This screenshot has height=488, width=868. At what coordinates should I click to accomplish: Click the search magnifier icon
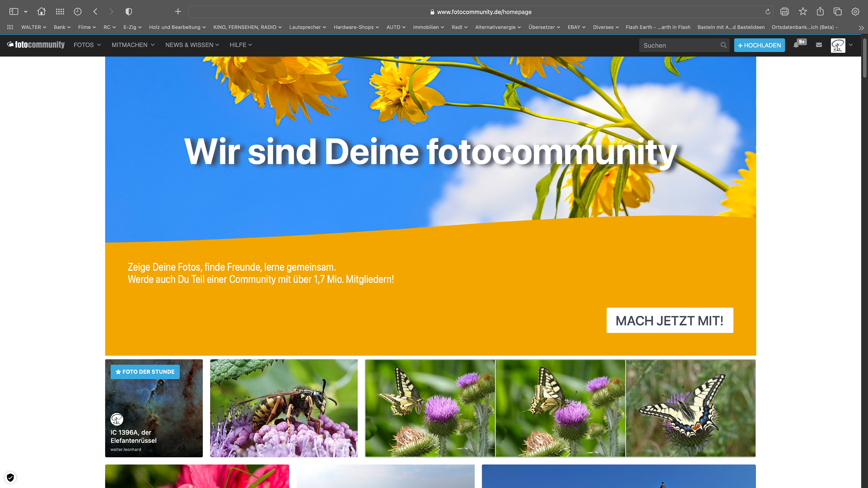pos(723,45)
